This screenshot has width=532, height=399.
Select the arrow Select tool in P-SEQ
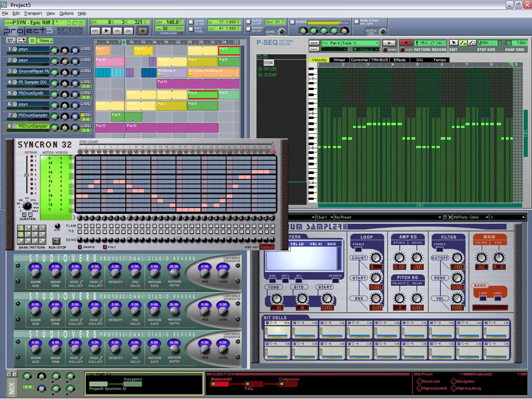(454, 43)
